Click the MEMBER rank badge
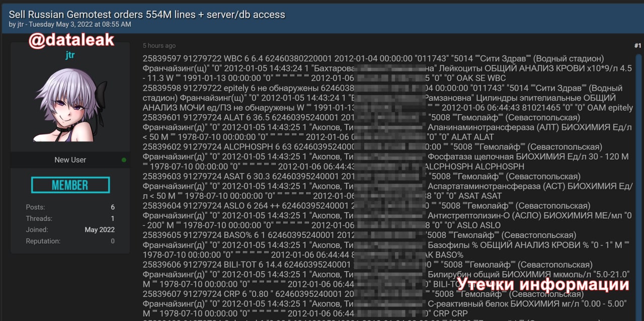Viewport: 644px width, 321px height. pyautogui.click(x=70, y=185)
